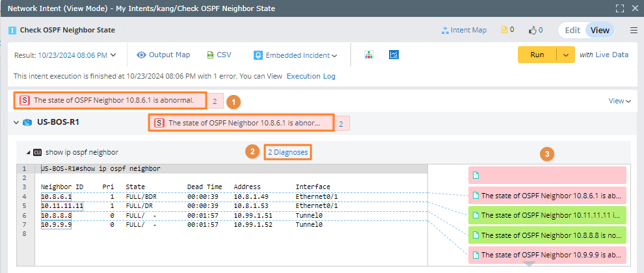Switch to View mode
This screenshot has height=273, width=644.
[x=600, y=30]
